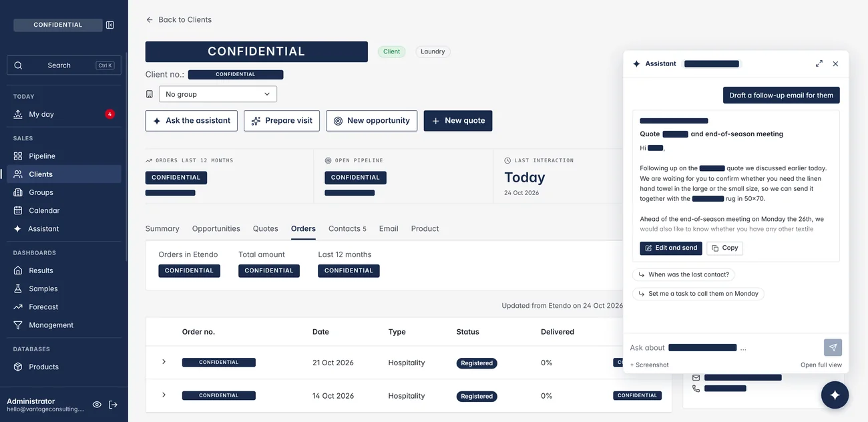Click the email envelope icon in contact card

point(696,377)
